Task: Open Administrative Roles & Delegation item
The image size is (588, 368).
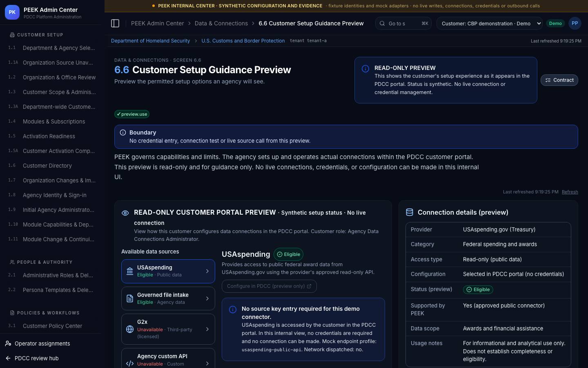Action: [52, 275]
